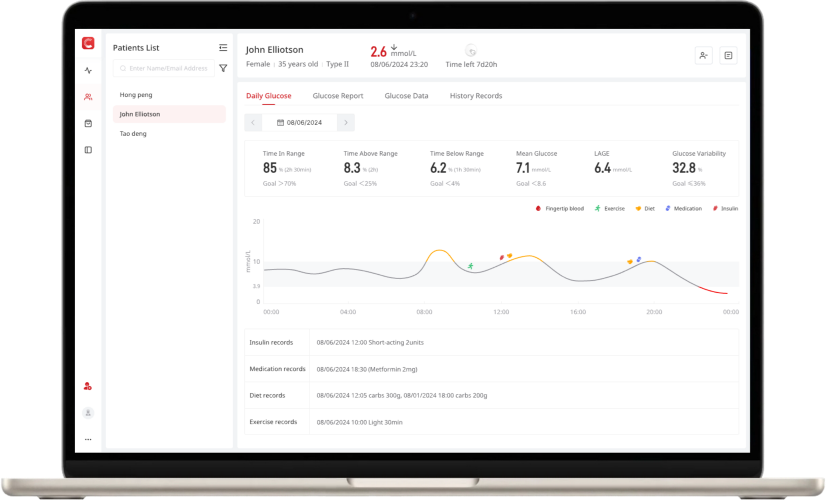Click the remove patient icon in header
Image resolution: width=826 pixels, height=500 pixels.
pos(704,56)
